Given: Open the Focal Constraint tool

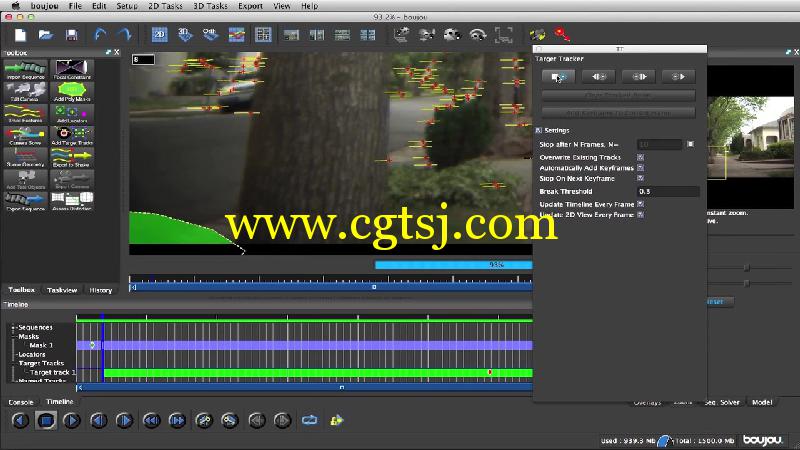Looking at the screenshot, I should pos(72,70).
